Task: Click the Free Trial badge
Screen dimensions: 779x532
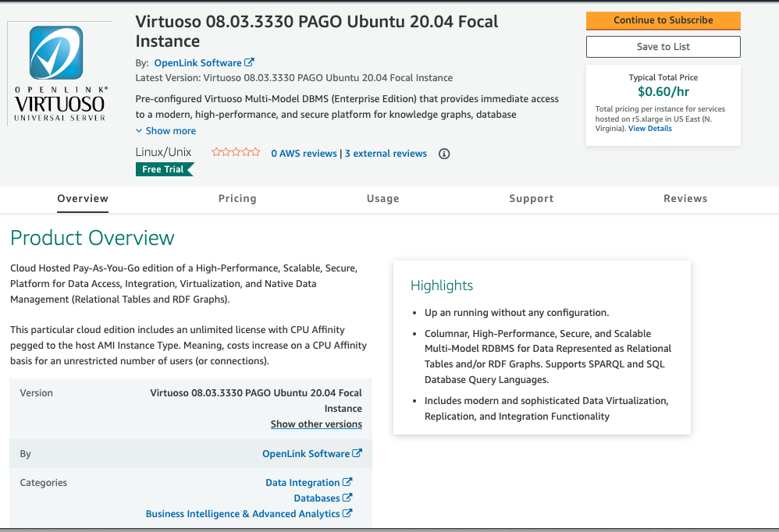Action: (x=165, y=169)
